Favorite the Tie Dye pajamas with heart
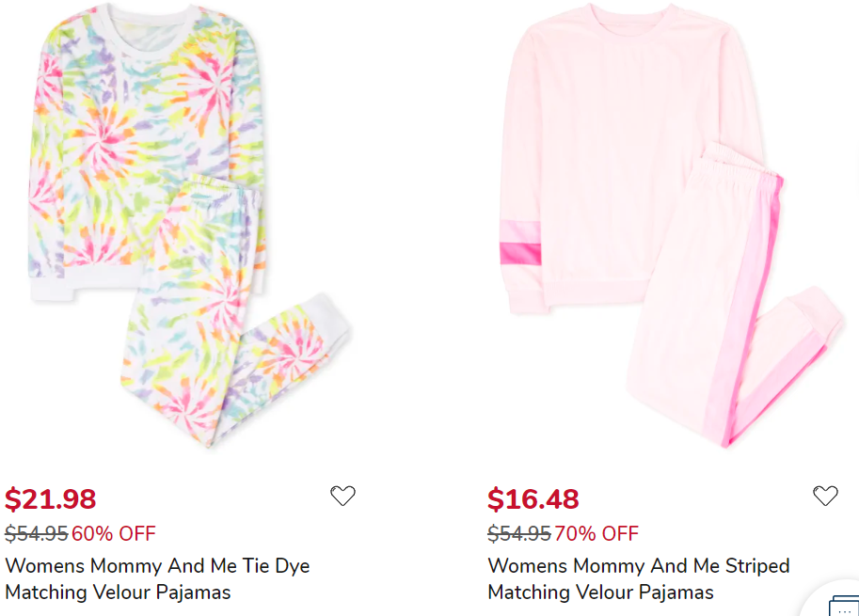The height and width of the screenshot is (616, 859). 342,496
